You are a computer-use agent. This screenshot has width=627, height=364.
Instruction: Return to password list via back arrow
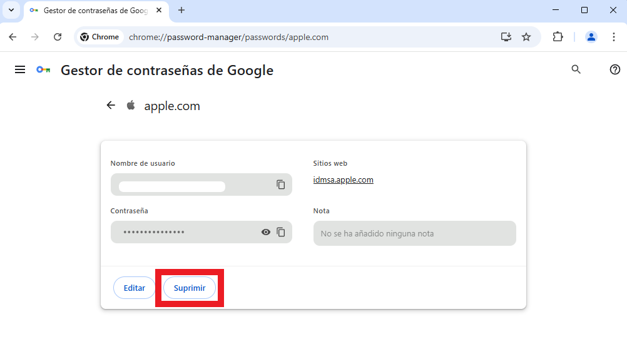click(111, 105)
